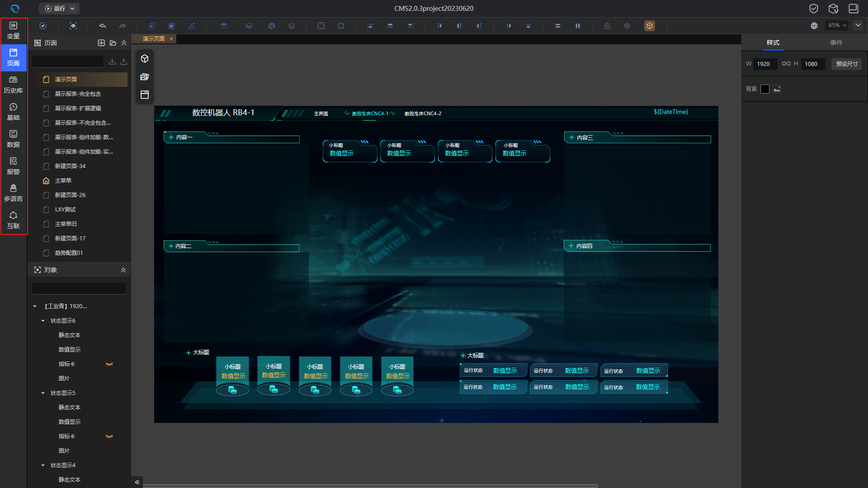Collapse the 状态显示6 tree node
This screenshot has width=868, height=488.
tap(43, 321)
